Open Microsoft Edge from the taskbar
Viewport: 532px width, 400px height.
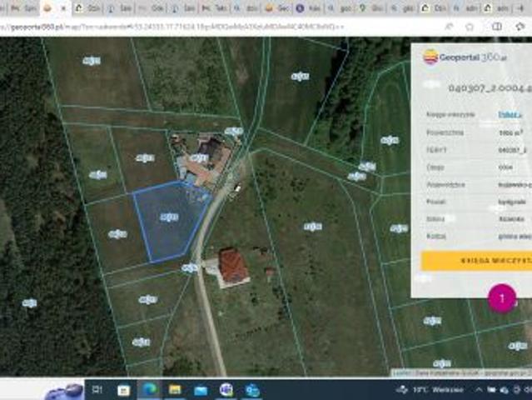click(x=149, y=389)
